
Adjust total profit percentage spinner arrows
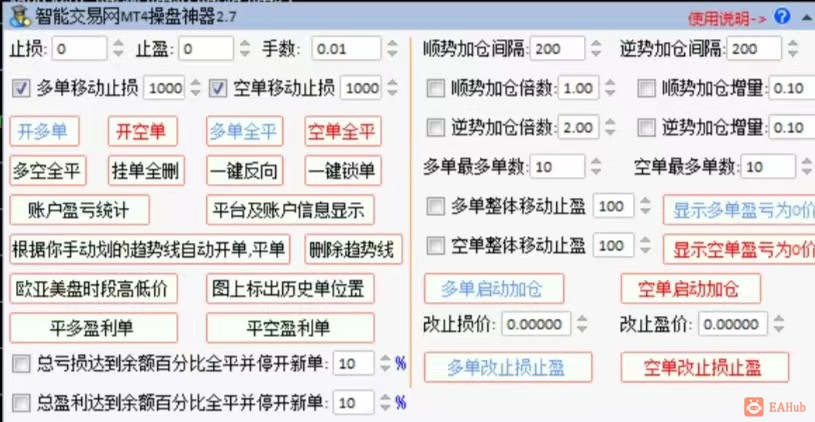coord(385,403)
